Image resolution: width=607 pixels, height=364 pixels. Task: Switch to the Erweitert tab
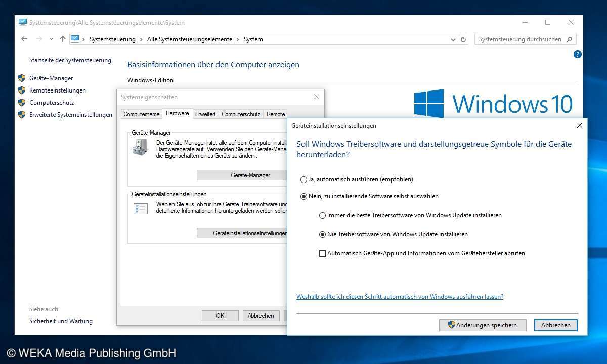[x=205, y=114]
